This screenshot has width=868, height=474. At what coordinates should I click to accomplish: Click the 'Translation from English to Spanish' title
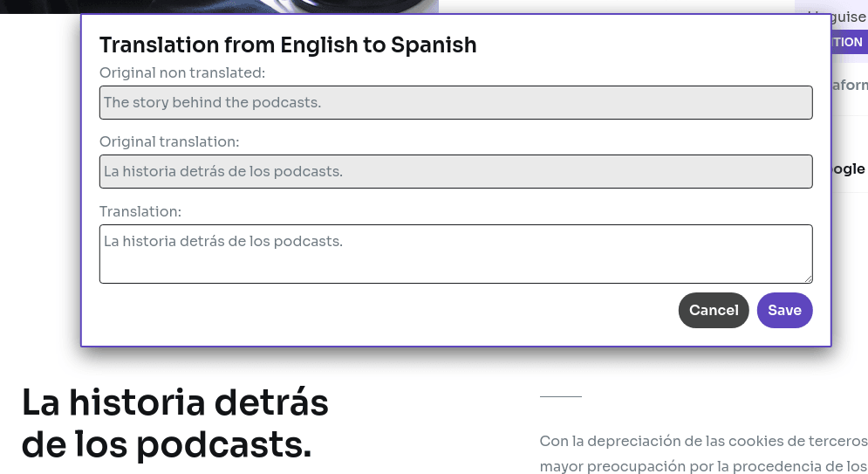click(288, 45)
